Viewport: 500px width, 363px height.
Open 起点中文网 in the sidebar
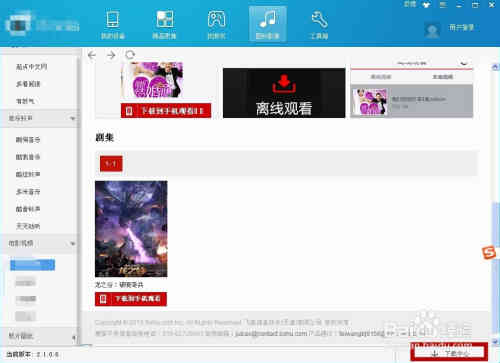32,67
